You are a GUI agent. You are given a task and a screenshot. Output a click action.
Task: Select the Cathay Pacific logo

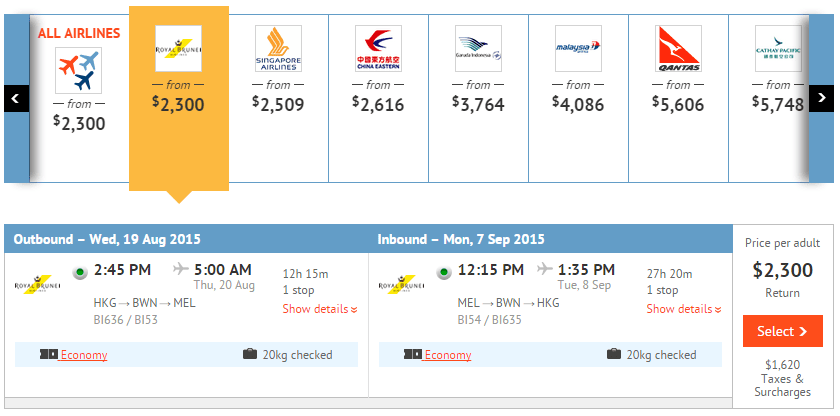(778, 48)
